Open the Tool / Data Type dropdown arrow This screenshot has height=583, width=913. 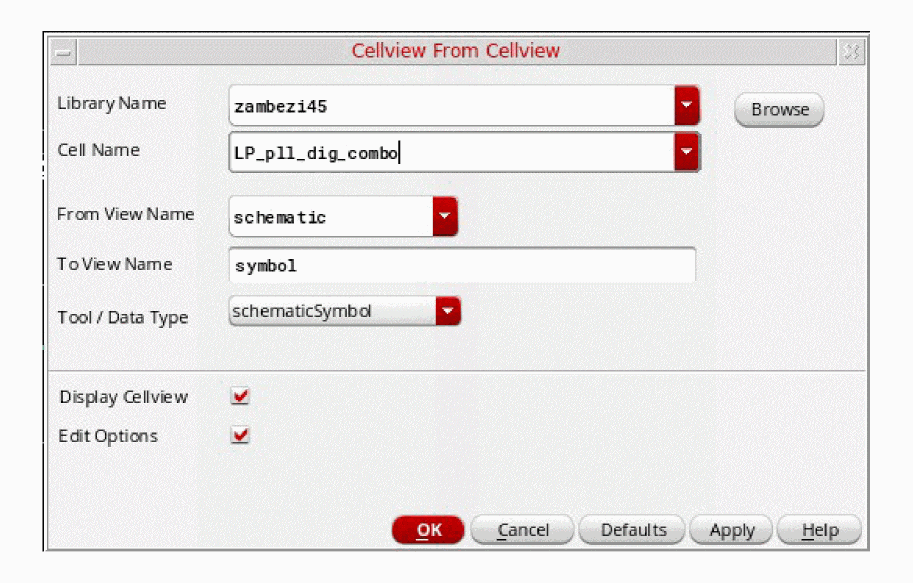(448, 312)
